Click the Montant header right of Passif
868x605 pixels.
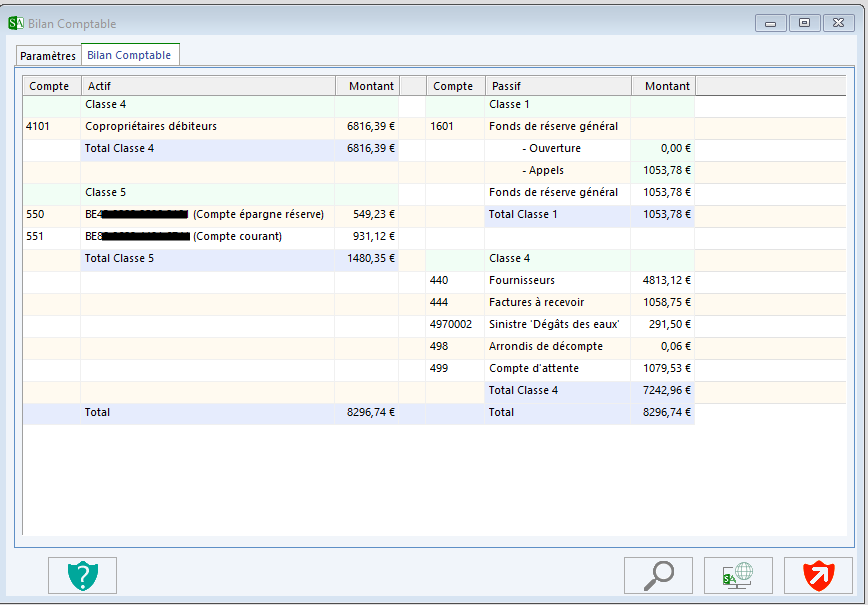(x=663, y=86)
